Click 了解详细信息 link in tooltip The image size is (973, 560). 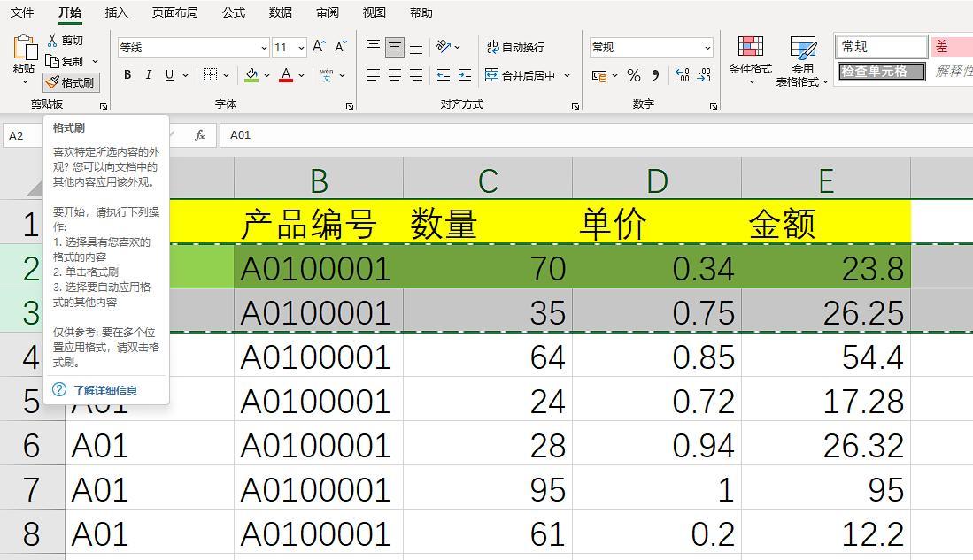coord(104,390)
